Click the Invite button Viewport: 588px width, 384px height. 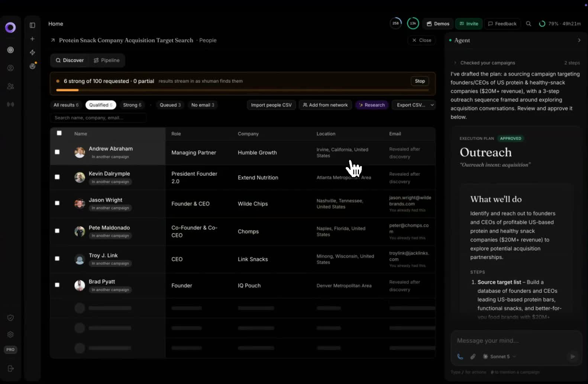(469, 24)
